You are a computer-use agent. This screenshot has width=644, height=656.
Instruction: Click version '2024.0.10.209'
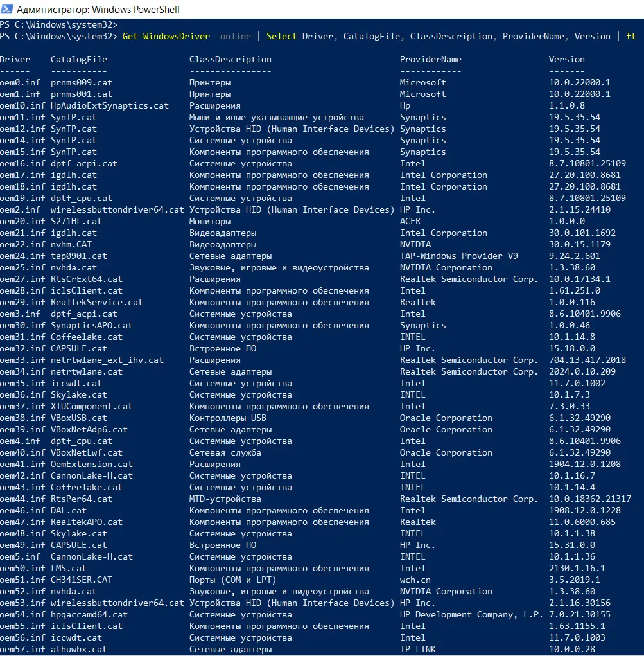[582, 372]
